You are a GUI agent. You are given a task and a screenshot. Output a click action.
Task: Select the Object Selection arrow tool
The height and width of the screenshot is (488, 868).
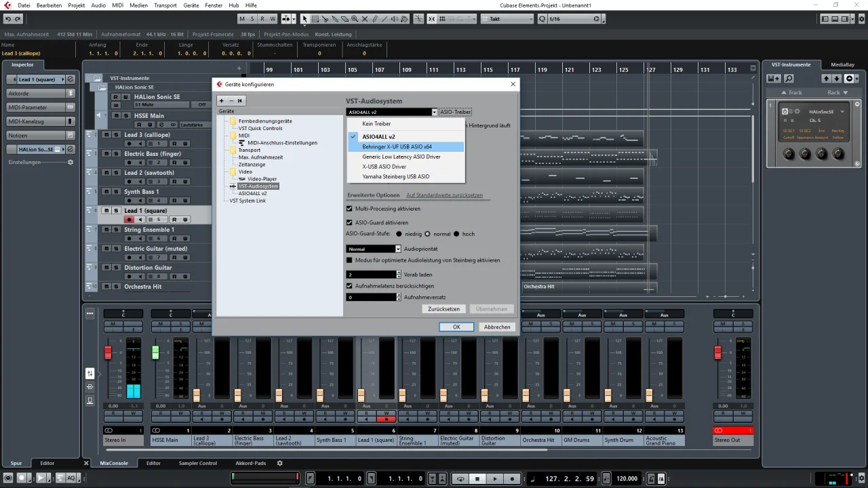click(304, 19)
